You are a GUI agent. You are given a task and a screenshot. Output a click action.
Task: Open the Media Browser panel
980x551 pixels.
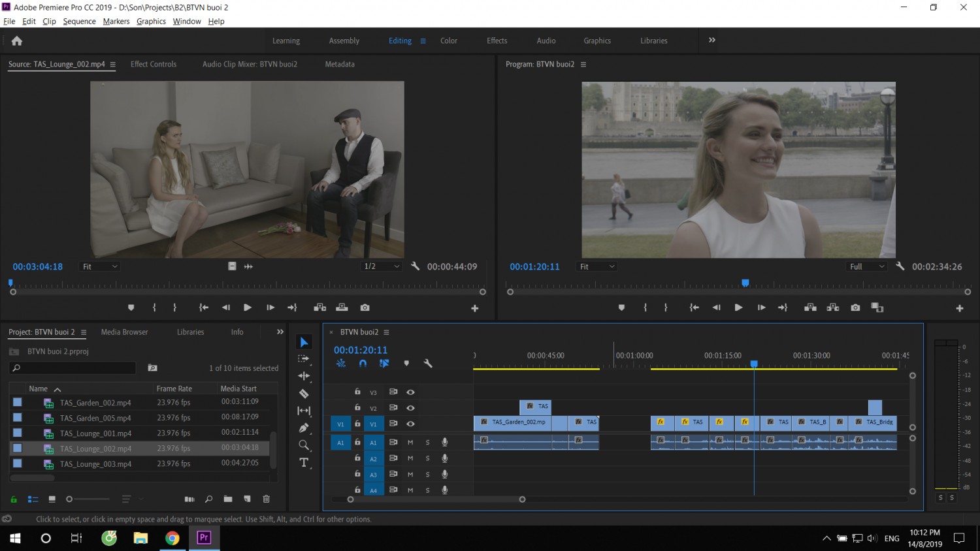pos(124,332)
